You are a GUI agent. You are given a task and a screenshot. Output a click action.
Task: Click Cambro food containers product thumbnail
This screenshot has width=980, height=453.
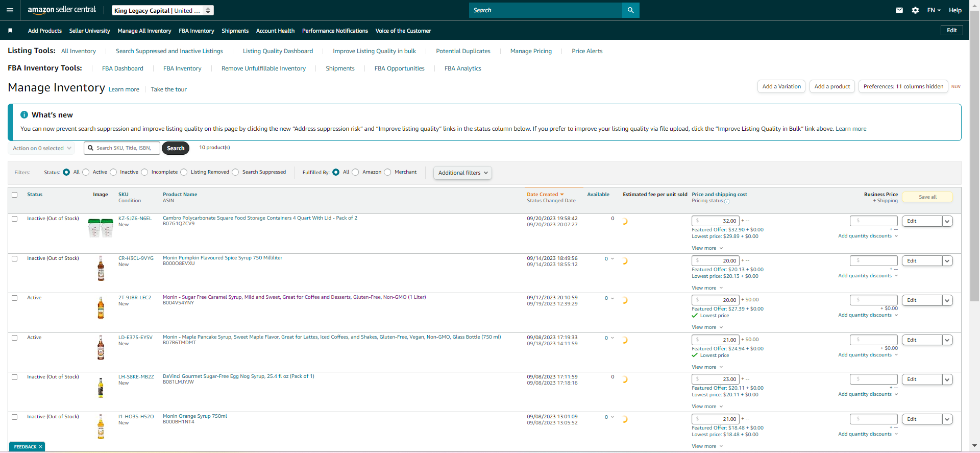(x=101, y=228)
